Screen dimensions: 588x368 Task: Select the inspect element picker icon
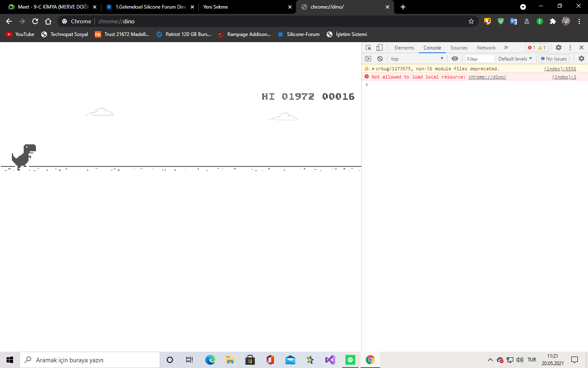(368, 48)
